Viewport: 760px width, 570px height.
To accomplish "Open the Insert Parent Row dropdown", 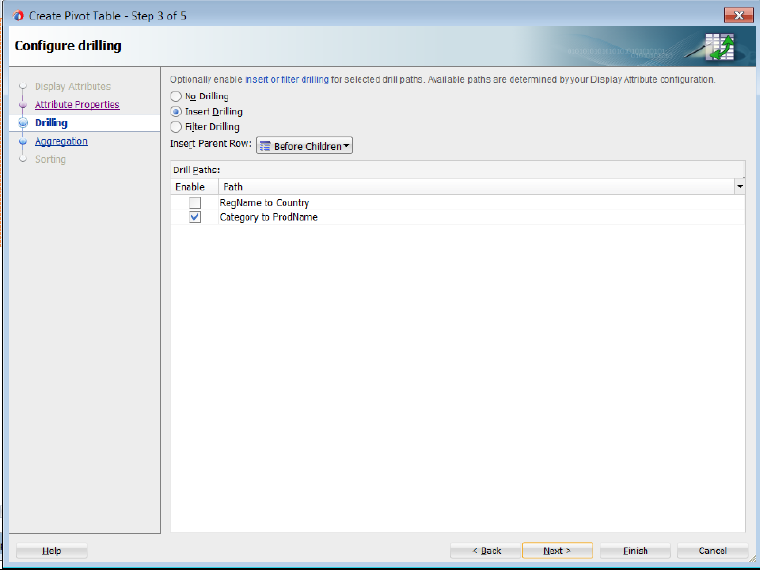I will click(x=304, y=146).
